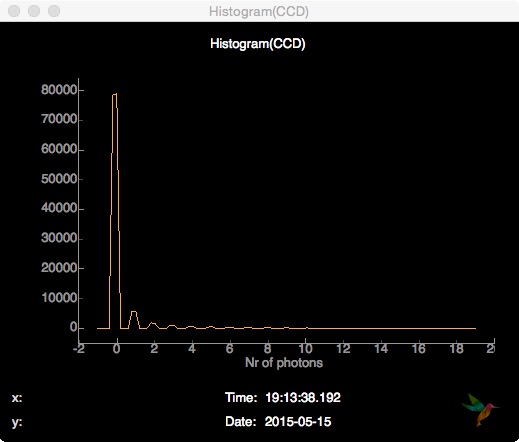
Task: Click the 80000 y-axis tick label
Action: point(59,90)
